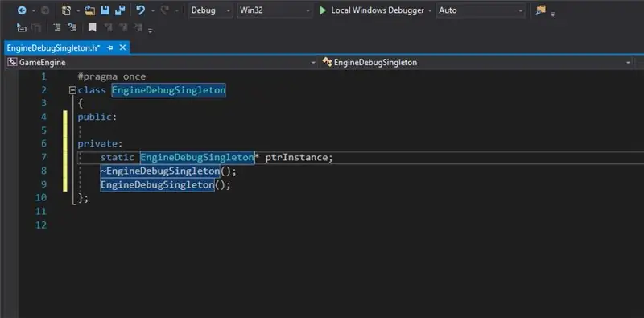Click the Save All icon
Screen dimensions: 644x318
(120, 10)
